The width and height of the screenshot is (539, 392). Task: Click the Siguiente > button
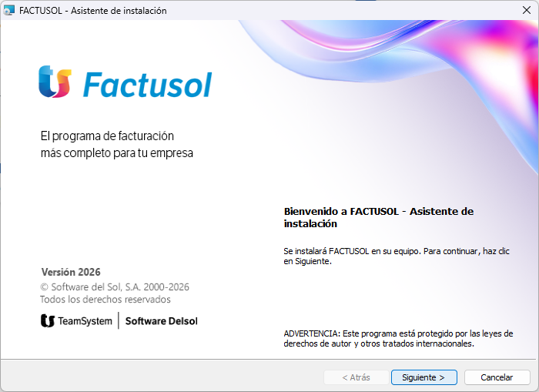coord(423,377)
